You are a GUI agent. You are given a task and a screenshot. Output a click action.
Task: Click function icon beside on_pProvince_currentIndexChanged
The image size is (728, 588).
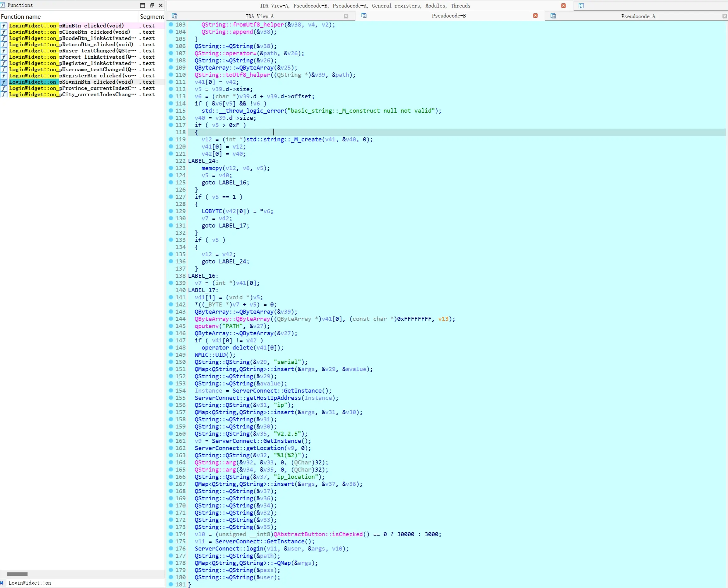click(4, 88)
